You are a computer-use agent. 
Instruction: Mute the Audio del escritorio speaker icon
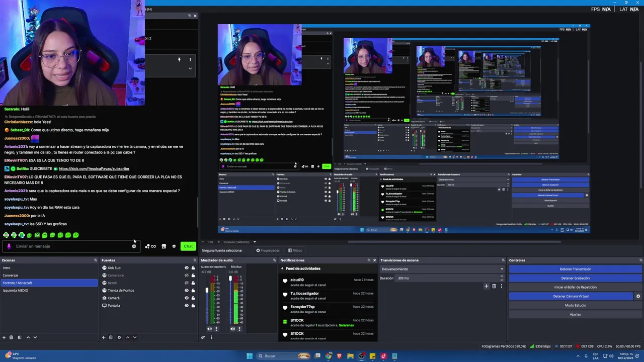[209, 329]
